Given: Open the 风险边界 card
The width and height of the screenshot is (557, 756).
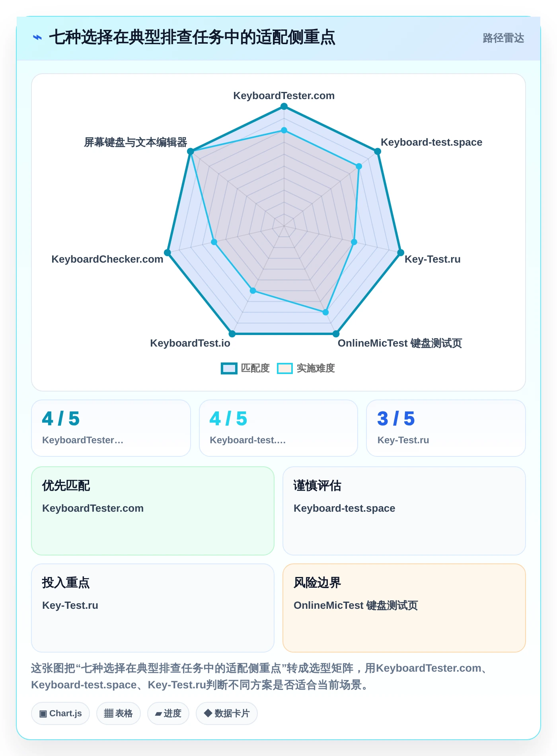Looking at the screenshot, I should pyautogui.click(x=404, y=608).
